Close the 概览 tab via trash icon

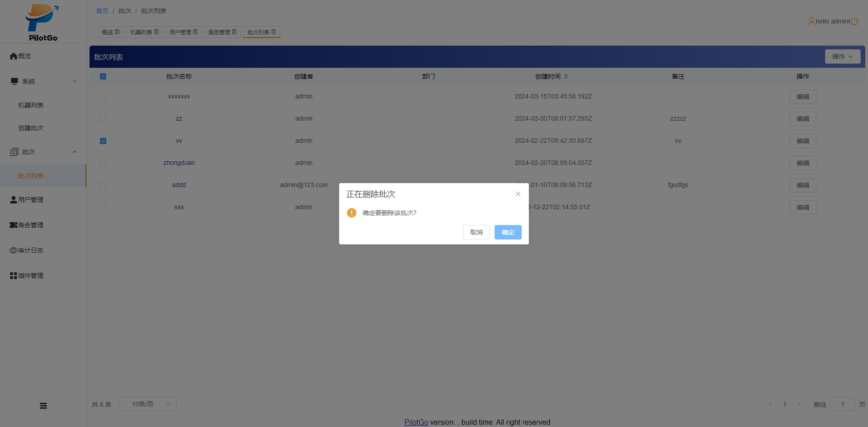pyautogui.click(x=117, y=32)
